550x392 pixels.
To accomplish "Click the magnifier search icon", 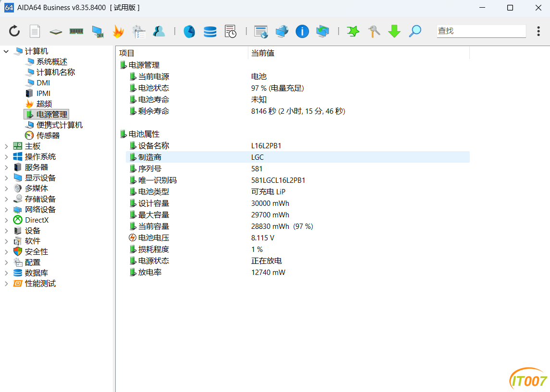I will point(415,31).
